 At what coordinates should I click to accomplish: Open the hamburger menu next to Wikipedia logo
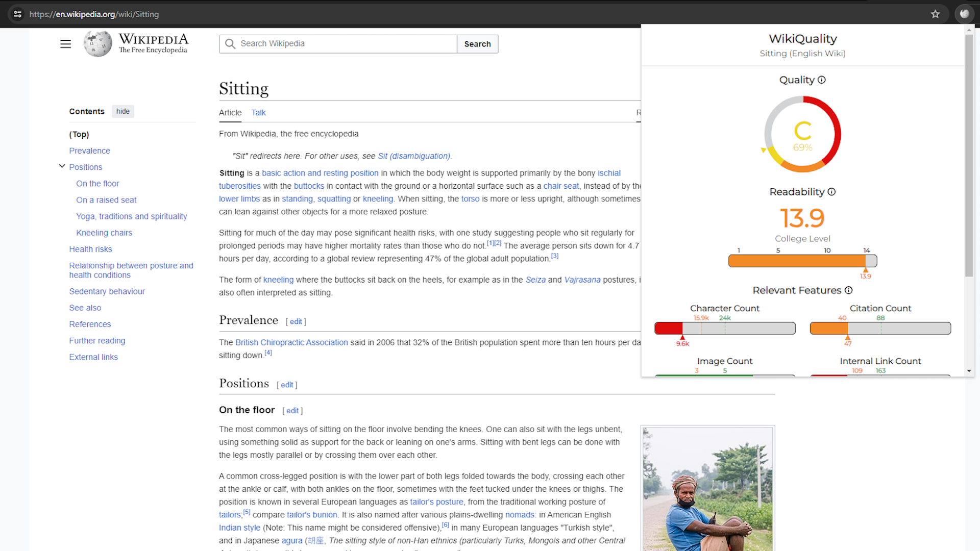coord(65,44)
